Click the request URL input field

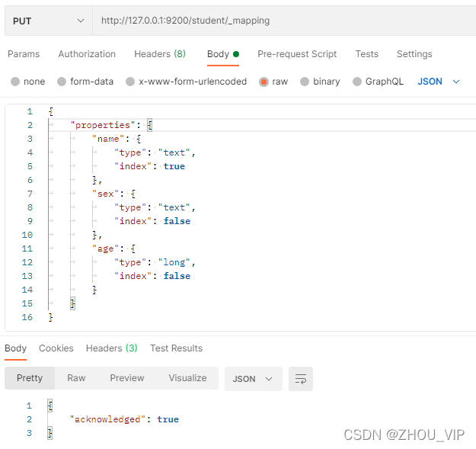[x=284, y=21]
